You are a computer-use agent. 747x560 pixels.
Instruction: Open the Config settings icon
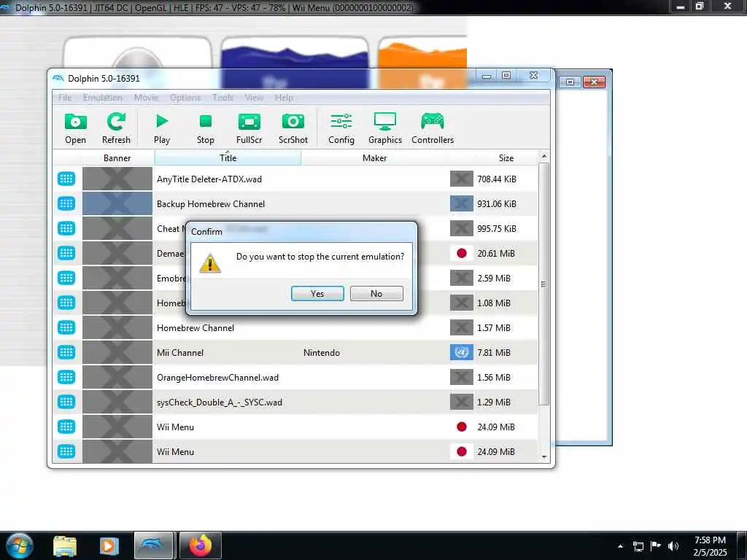click(x=341, y=128)
